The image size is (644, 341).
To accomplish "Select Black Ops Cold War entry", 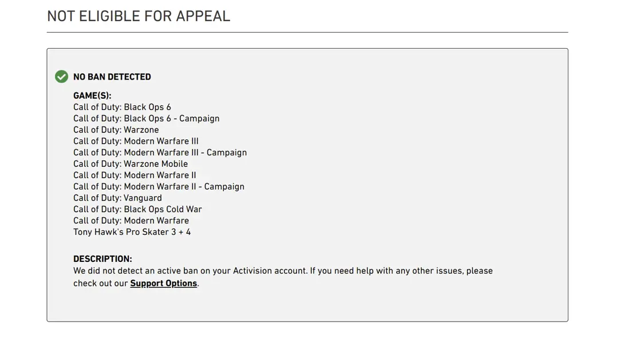I will 137,209.
